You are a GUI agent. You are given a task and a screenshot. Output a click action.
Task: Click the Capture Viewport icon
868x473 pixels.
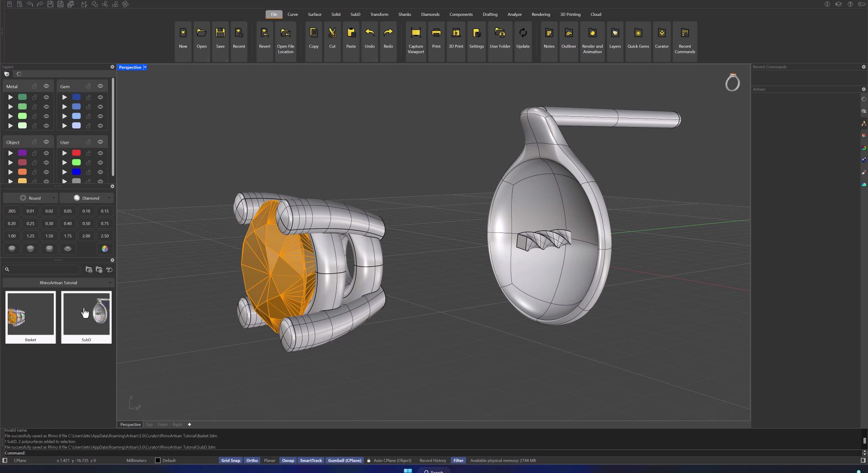pos(415,33)
